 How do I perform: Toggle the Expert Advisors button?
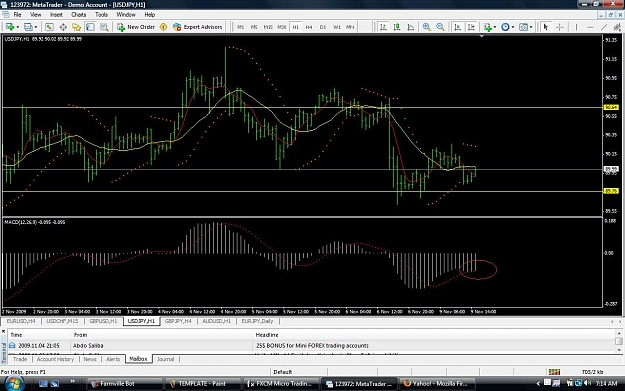click(x=198, y=27)
